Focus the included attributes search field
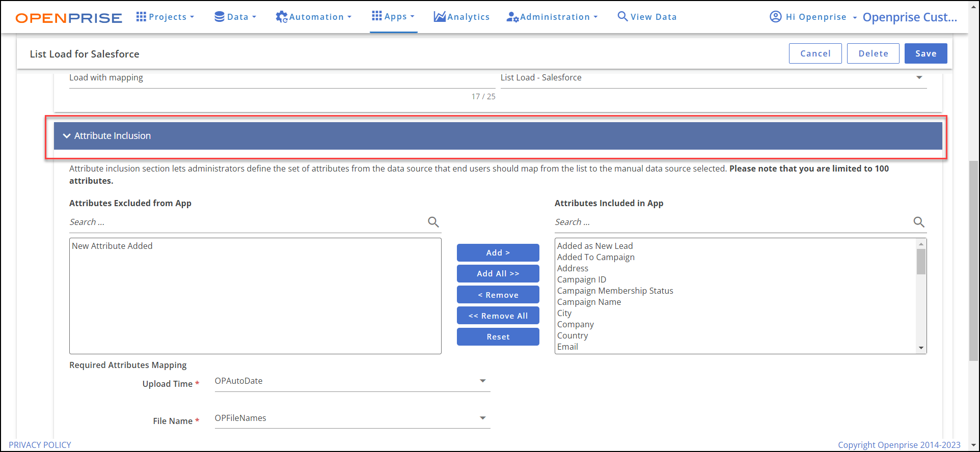The width and height of the screenshot is (980, 452). 732,222
